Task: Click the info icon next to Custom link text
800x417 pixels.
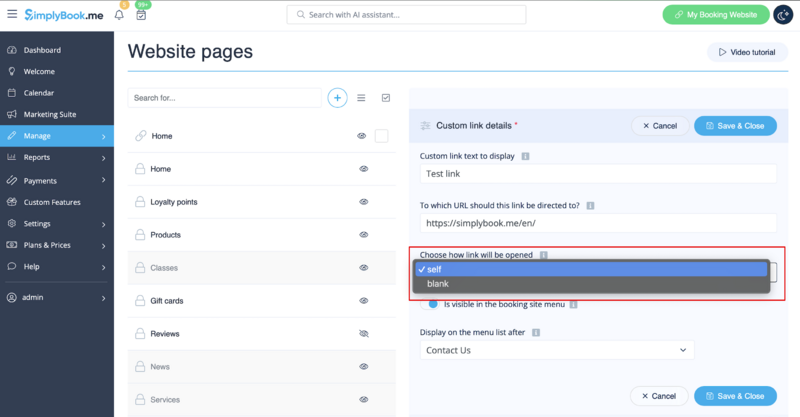Action: [x=525, y=156]
